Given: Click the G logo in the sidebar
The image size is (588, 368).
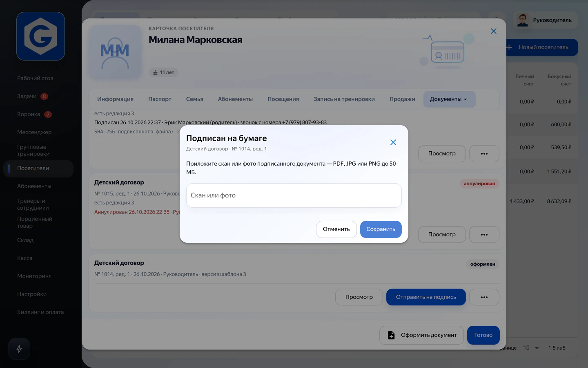Looking at the screenshot, I should (40, 36).
